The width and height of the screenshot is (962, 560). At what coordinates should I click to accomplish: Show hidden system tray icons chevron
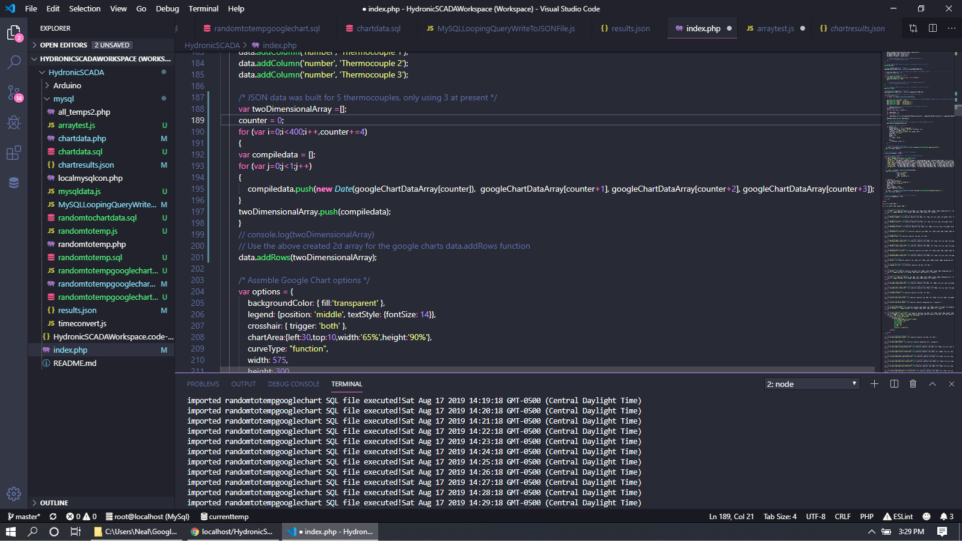[x=871, y=532]
